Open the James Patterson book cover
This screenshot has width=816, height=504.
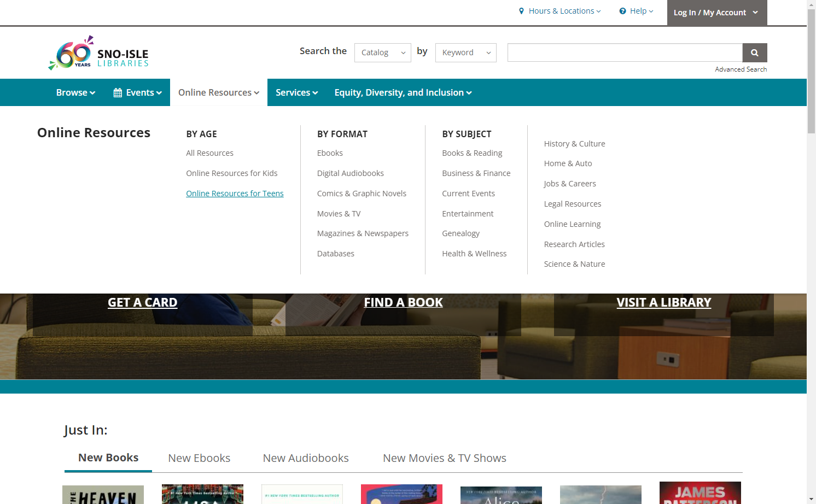click(700, 493)
